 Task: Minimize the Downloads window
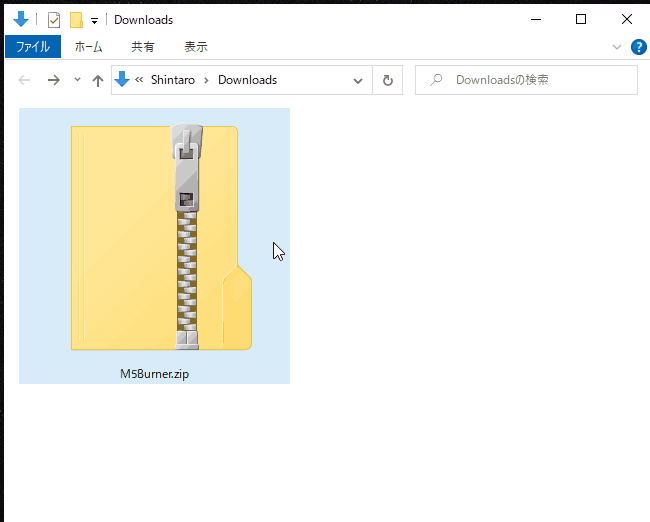pos(536,19)
